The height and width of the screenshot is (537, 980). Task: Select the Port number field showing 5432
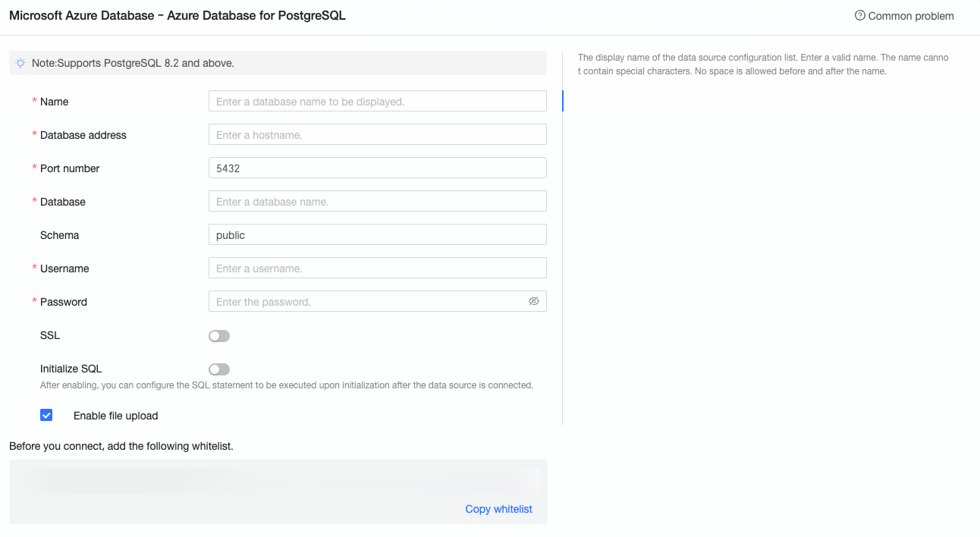tap(377, 168)
